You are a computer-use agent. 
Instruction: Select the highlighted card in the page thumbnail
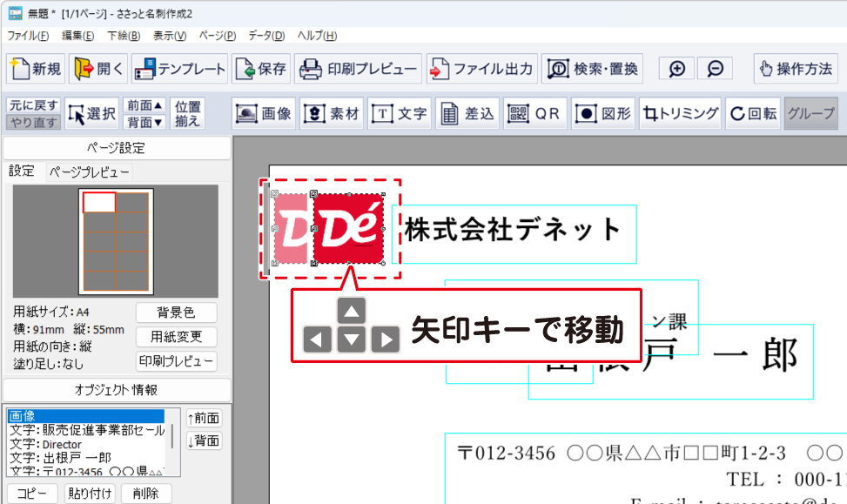point(99,203)
